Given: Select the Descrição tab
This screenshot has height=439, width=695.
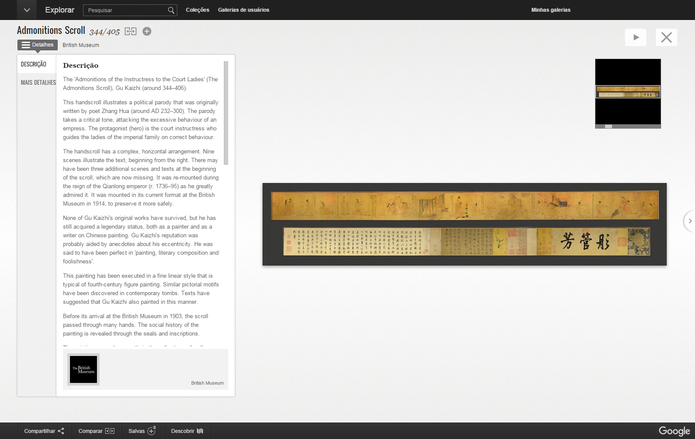Looking at the screenshot, I should (x=34, y=64).
